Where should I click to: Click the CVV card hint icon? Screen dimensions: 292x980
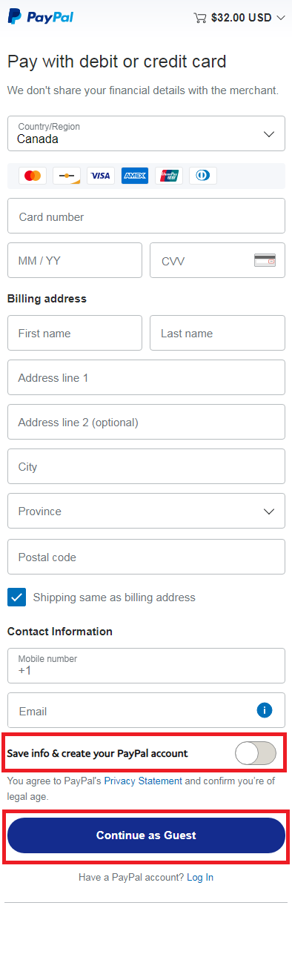[265, 260]
